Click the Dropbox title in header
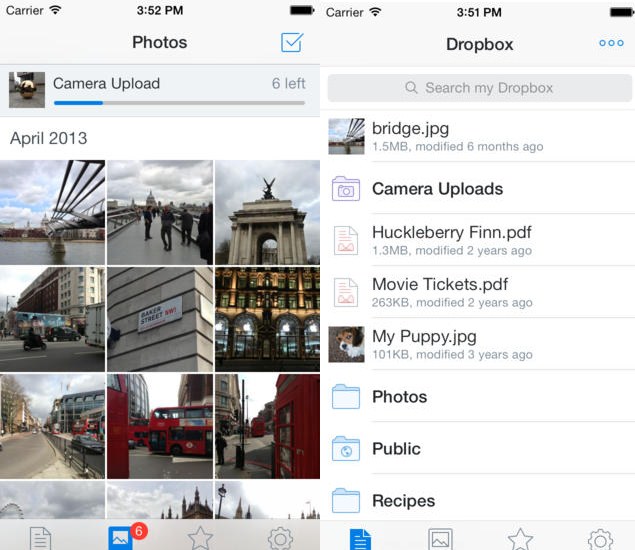Viewport: 635px width, 550px height. (x=479, y=44)
